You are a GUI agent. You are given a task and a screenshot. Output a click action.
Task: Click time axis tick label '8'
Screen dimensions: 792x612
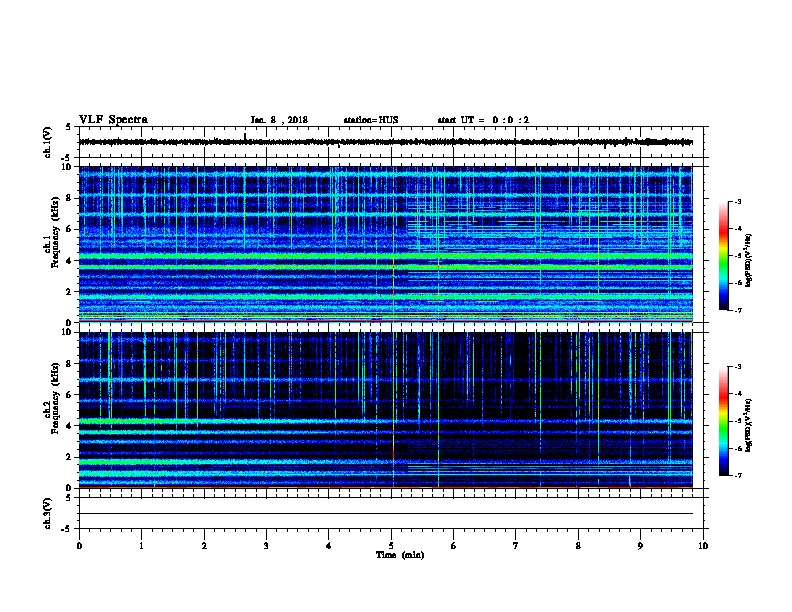[x=578, y=546]
